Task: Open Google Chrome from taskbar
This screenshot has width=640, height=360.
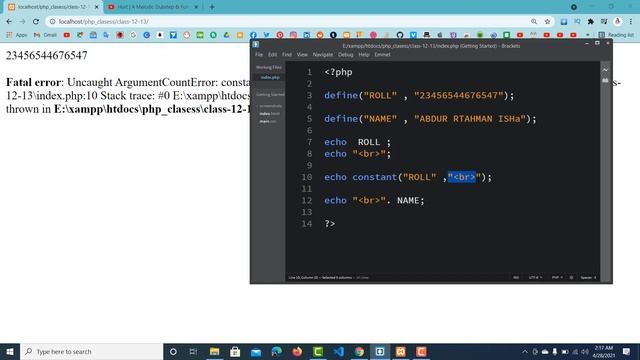Action: (359, 351)
